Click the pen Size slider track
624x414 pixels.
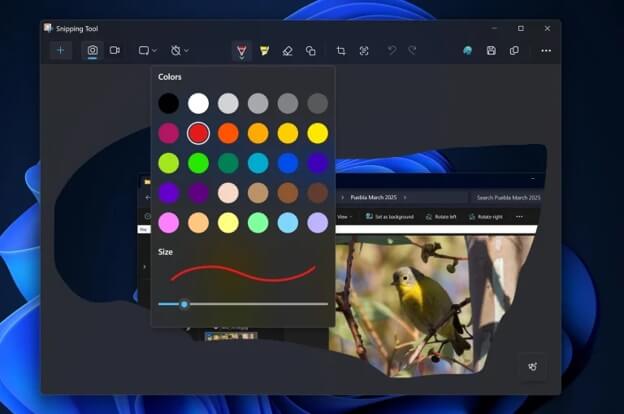pos(243,304)
